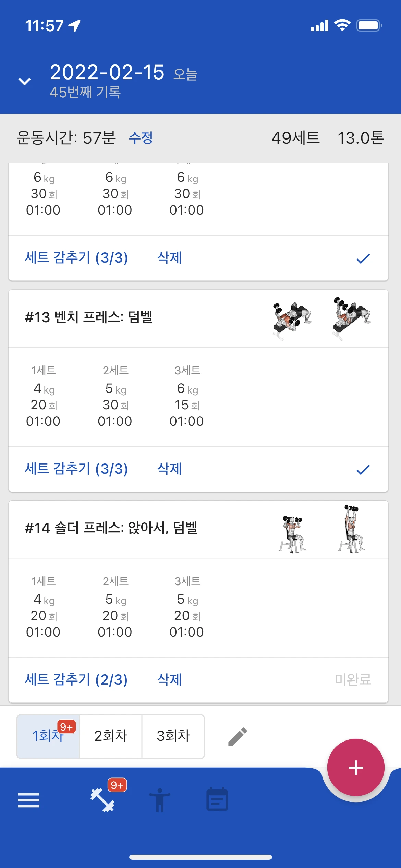The width and height of the screenshot is (401, 868).
Task: Toggle the checkmark above the #13 card
Action: pyautogui.click(x=363, y=258)
